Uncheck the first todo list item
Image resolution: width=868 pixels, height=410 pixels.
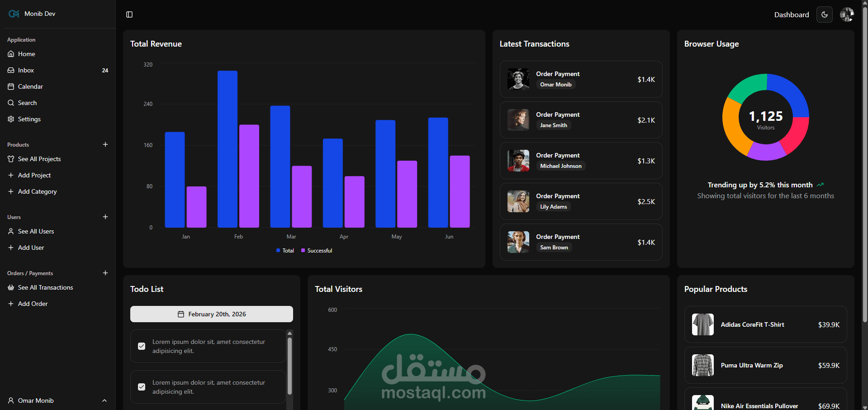[142, 346]
